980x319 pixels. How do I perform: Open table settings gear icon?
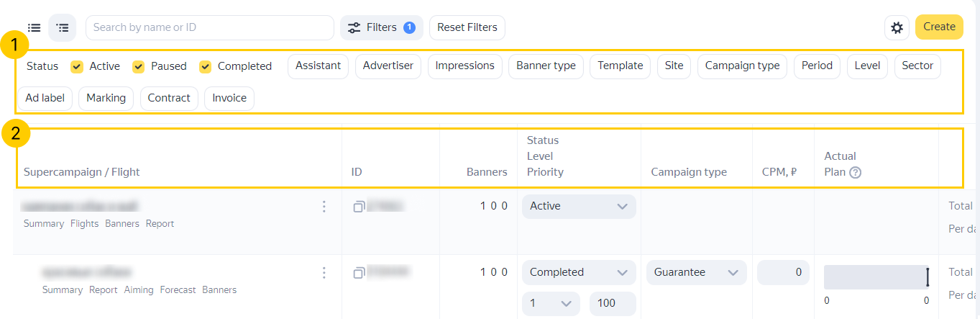897,27
